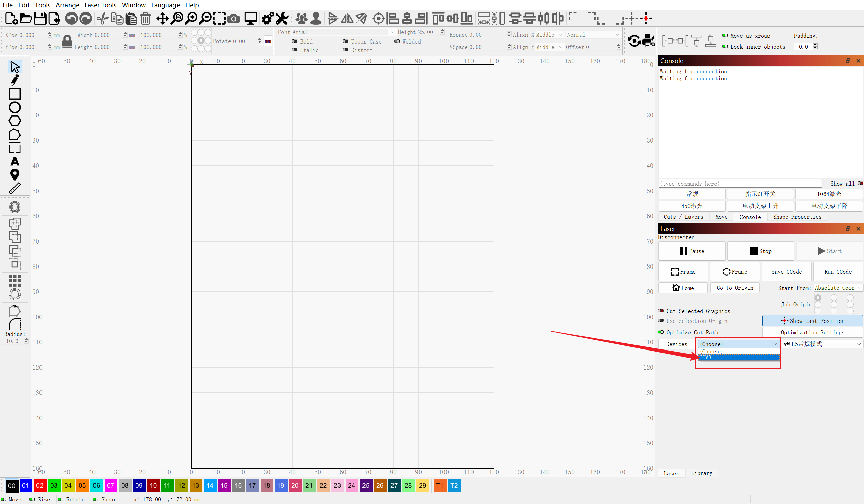The height and width of the screenshot is (504, 864).
Task: Toggle Lock inner objects switch
Action: pyautogui.click(x=725, y=46)
